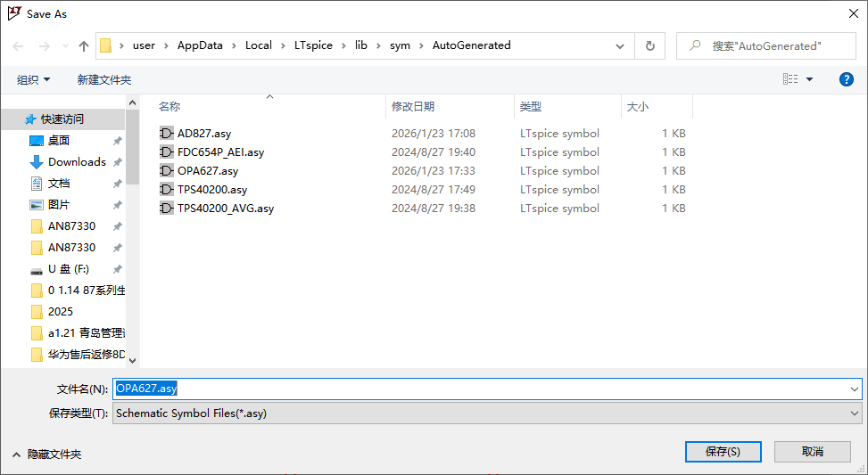This screenshot has height=475, width=868.
Task: Select the TPS40200.asy file
Action: [x=212, y=190]
